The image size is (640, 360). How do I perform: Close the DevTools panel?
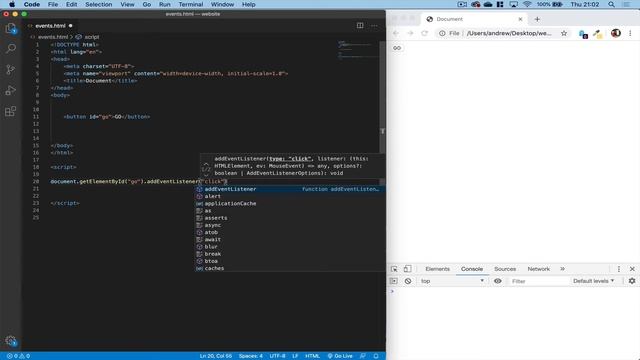(632, 269)
